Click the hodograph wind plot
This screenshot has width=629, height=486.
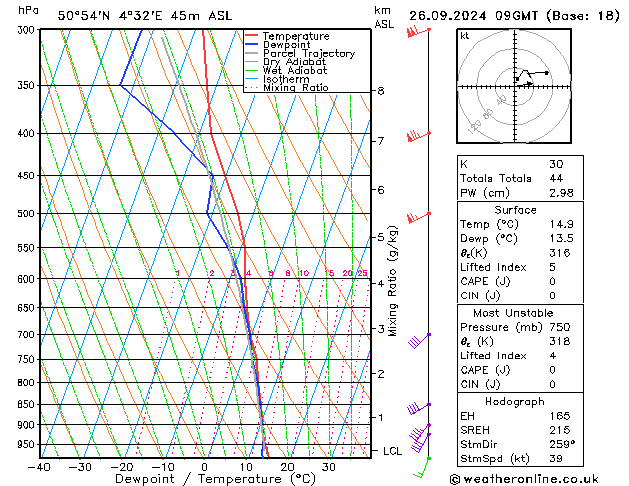pos(514,86)
